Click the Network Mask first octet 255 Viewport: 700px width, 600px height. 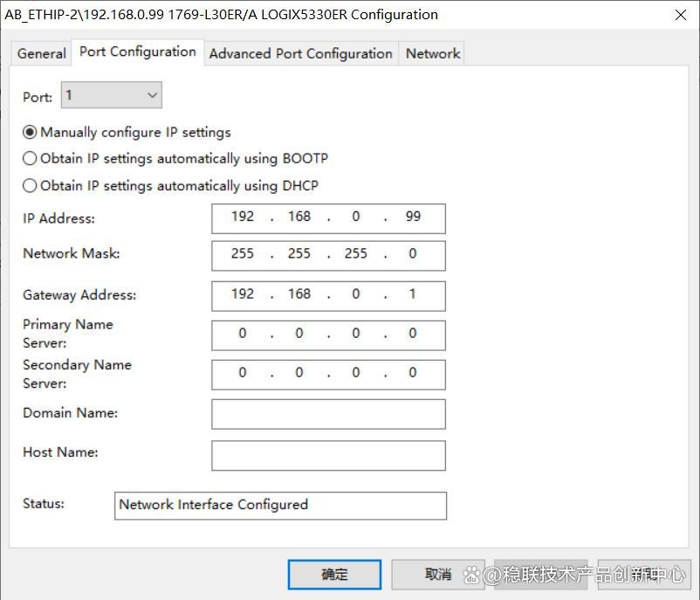(x=243, y=254)
